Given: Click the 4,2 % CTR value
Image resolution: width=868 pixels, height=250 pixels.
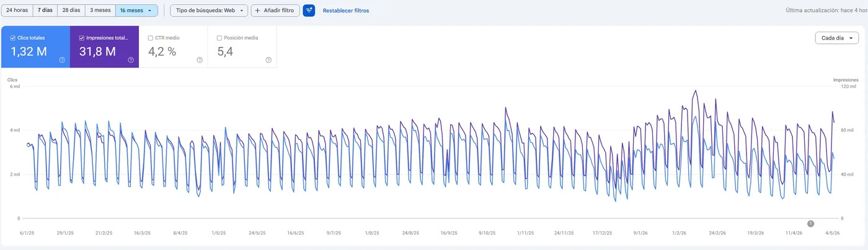Looking at the screenshot, I should (x=162, y=52).
